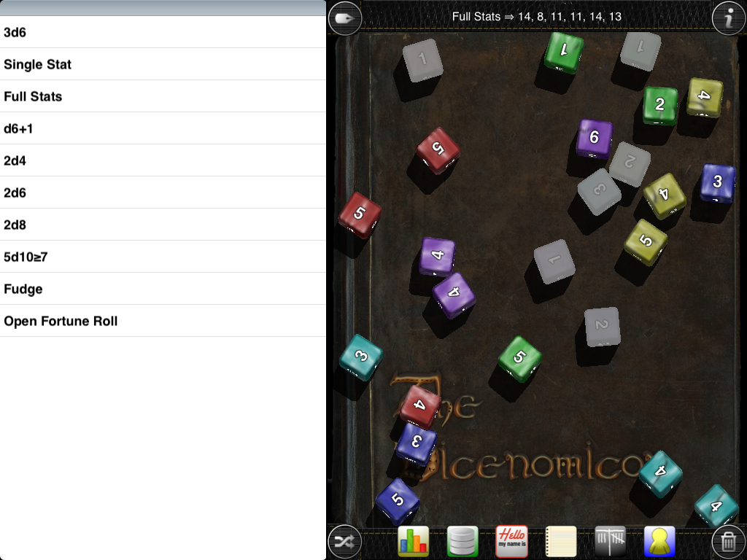Open the tally marks icon
This screenshot has width=747, height=560.
pos(610,542)
